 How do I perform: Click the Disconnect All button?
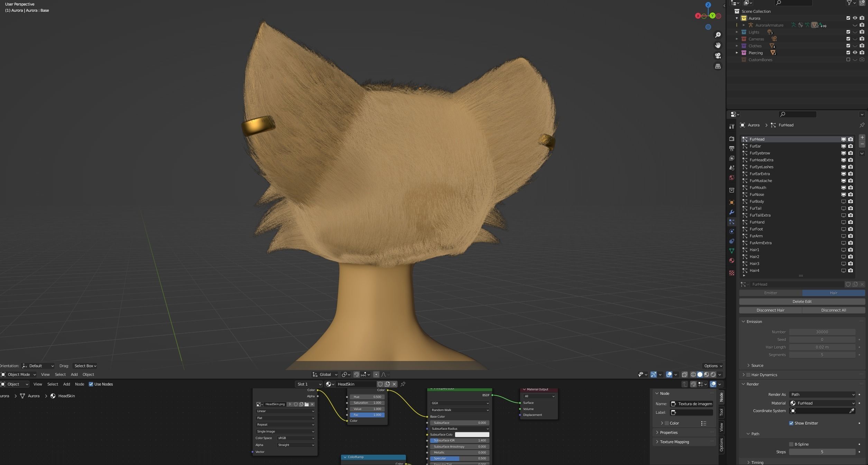833,310
